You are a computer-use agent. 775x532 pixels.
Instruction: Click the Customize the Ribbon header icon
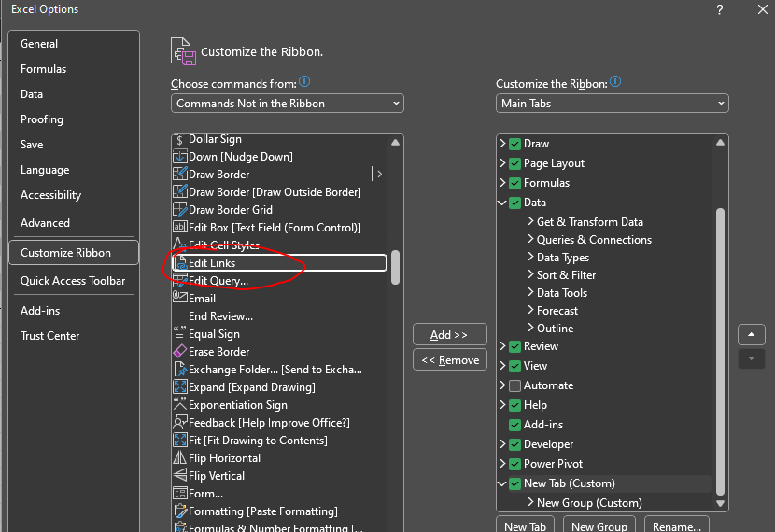183,51
